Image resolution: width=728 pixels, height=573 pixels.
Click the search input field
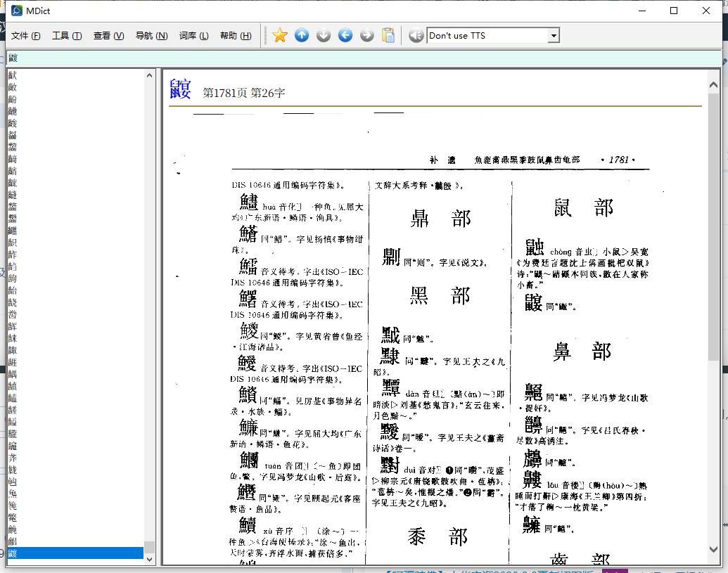(x=364, y=58)
